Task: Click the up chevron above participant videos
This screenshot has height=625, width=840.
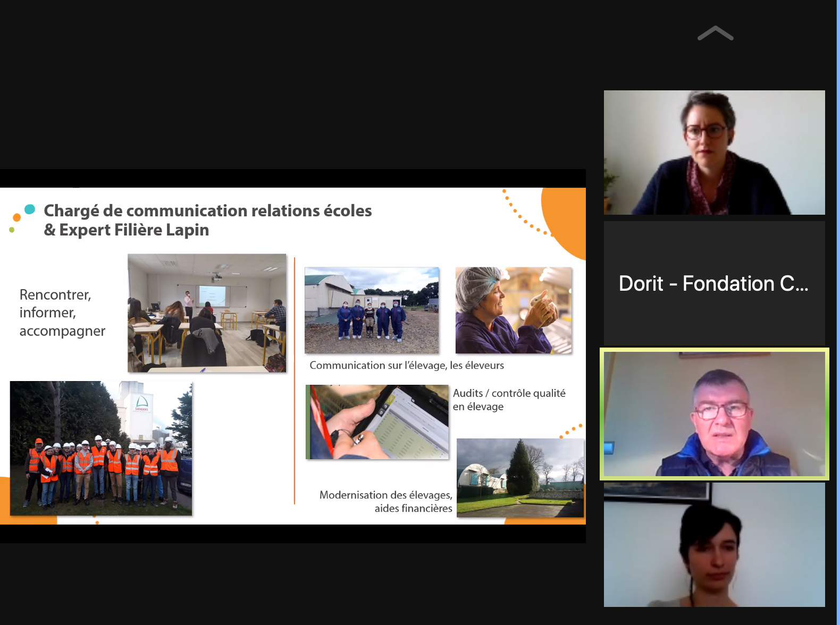Action: click(715, 33)
